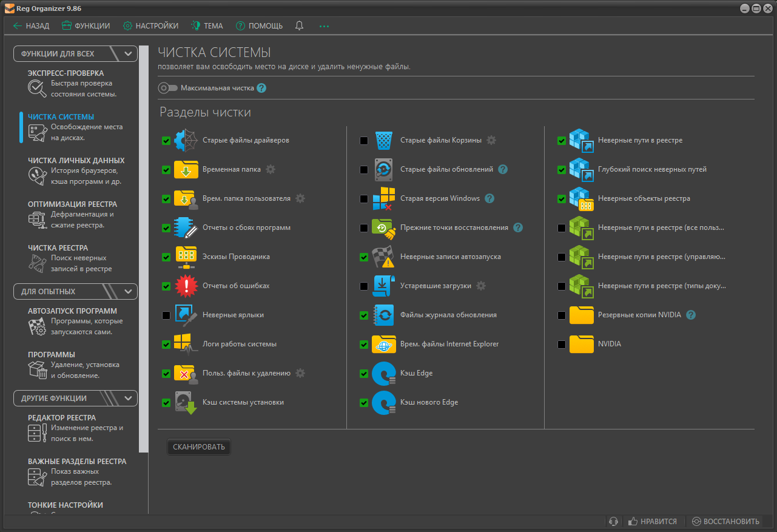Click the left sidebar vertical scrollbar

[144, 249]
